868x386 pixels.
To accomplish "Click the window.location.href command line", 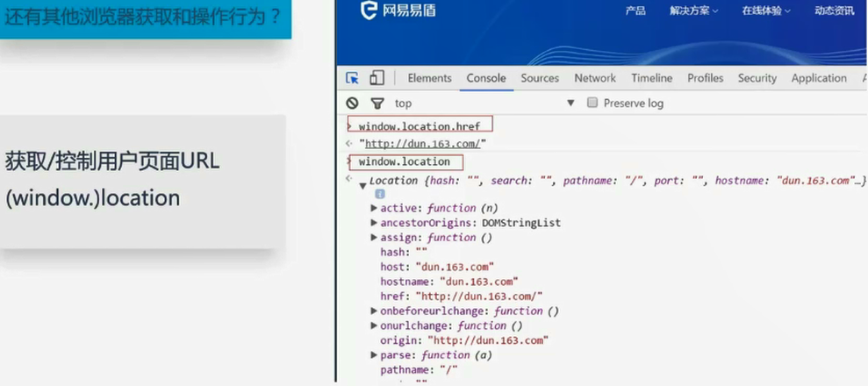I will [x=420, y=126].
